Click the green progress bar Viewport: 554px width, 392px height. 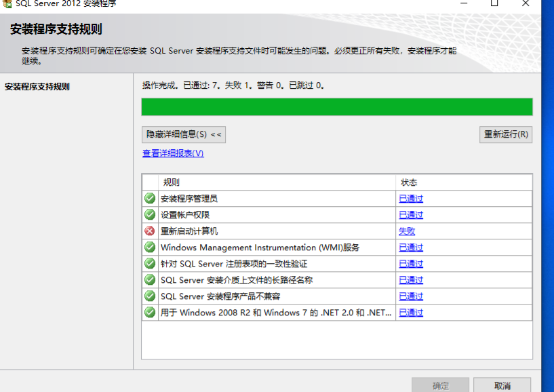(337, 106)
